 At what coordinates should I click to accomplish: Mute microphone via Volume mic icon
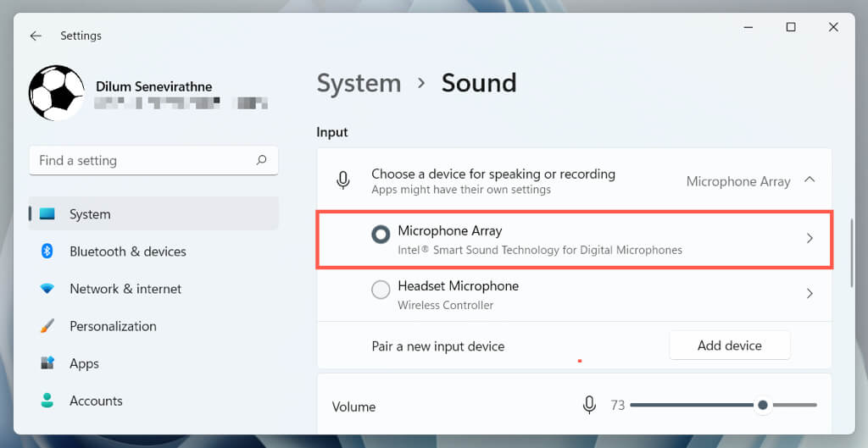click(x=589, y=406)
